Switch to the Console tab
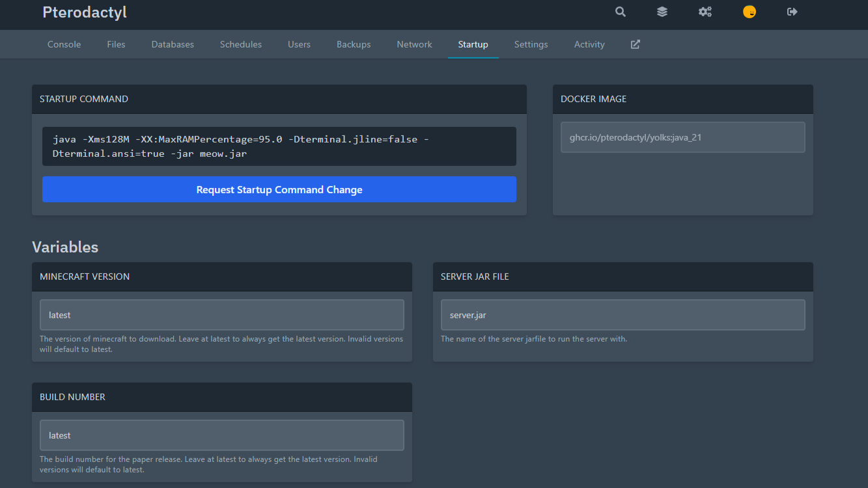This screenshot has width=868, height=488. [64, 44]
